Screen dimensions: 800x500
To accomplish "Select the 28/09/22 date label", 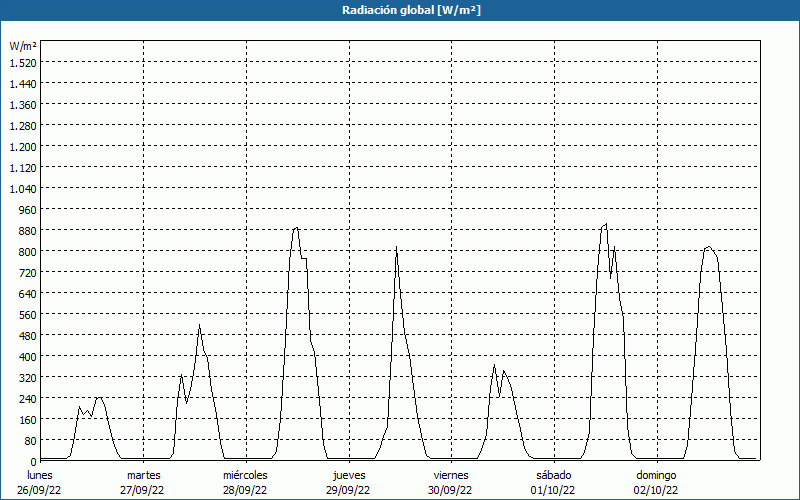I will tap(245, 490).
